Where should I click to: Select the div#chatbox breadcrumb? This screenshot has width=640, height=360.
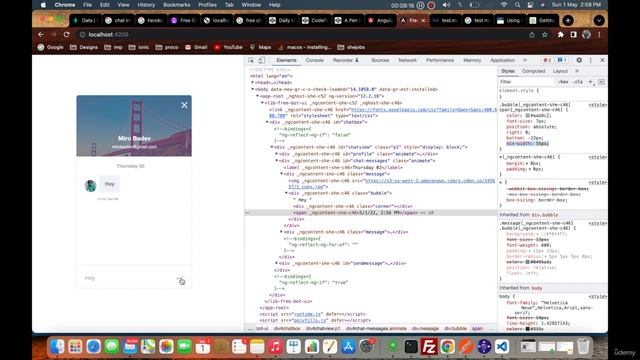[x=287, y=329]
